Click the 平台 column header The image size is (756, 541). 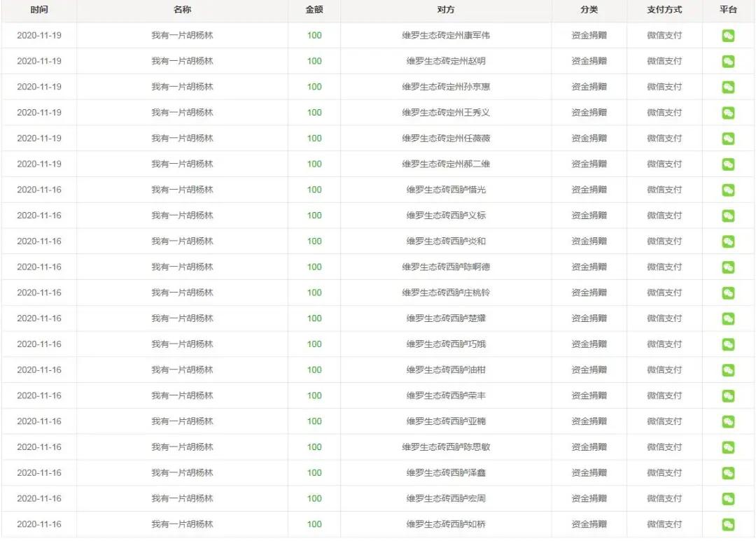point(728,10)
